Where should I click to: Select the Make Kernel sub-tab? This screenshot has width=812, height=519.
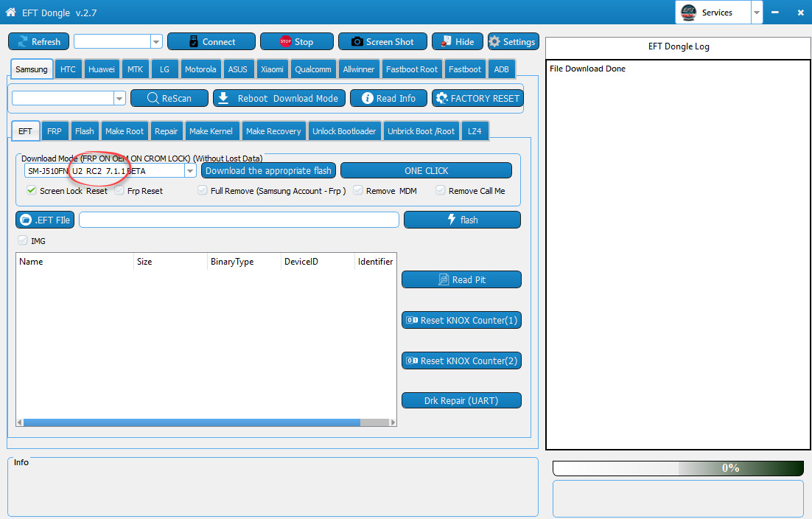(x=211, y=131)
